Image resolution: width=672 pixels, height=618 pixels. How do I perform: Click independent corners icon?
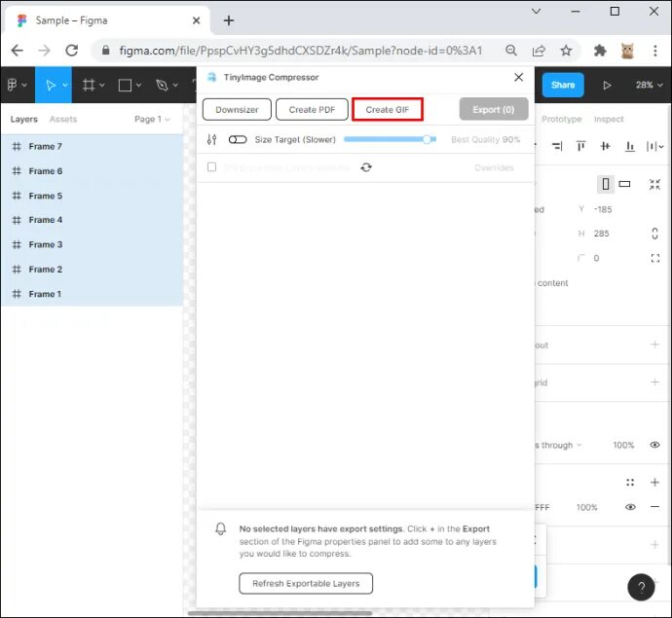[654, 258]
